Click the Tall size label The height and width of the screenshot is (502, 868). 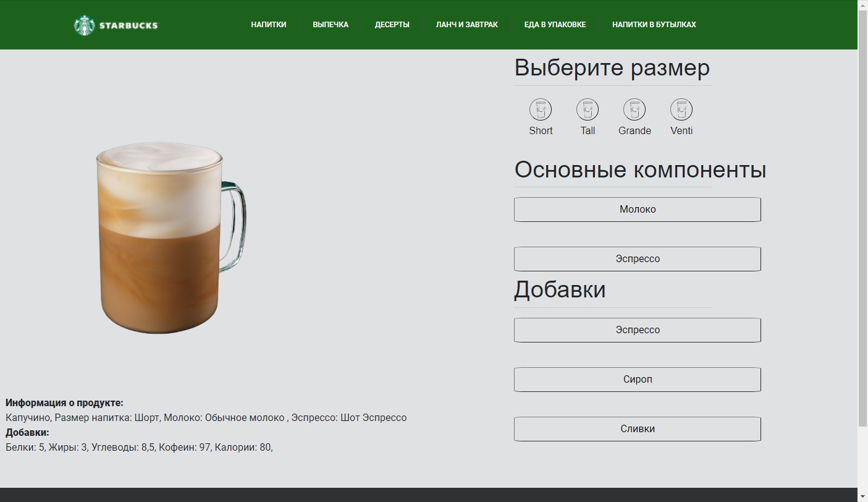[x=588, y=130]
